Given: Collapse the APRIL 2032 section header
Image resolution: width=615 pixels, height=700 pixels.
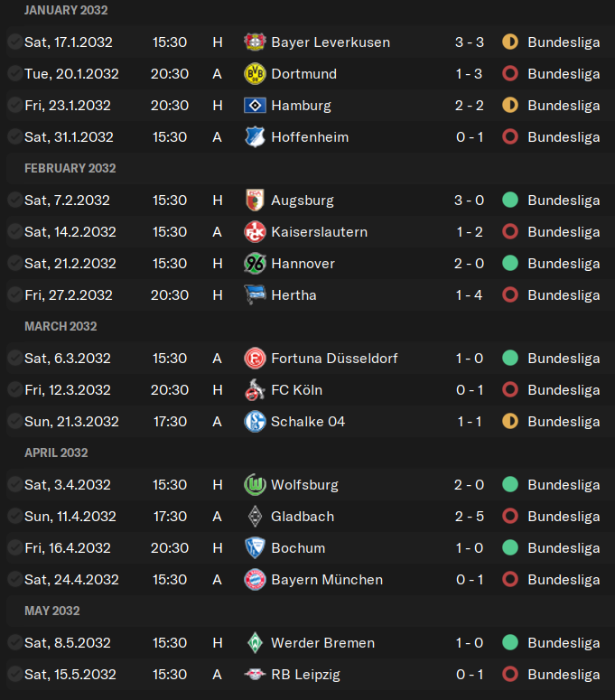Looking at the screenshot, I should pyautogui.click(x=56, y=453).
